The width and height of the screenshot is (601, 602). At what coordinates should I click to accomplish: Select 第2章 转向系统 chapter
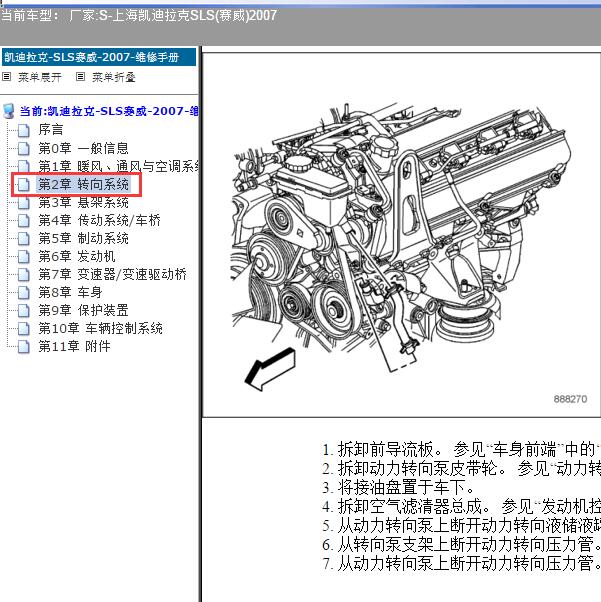click(x=83, y=184)
